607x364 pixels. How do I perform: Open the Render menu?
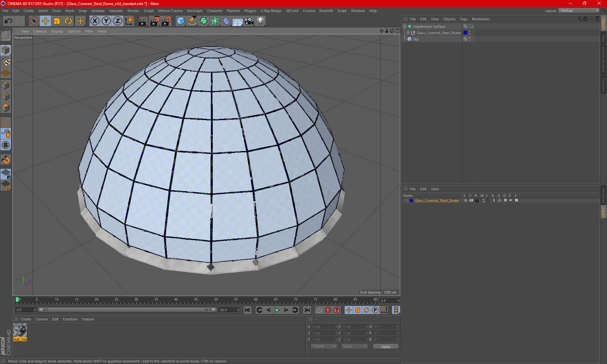pos(133,11)
